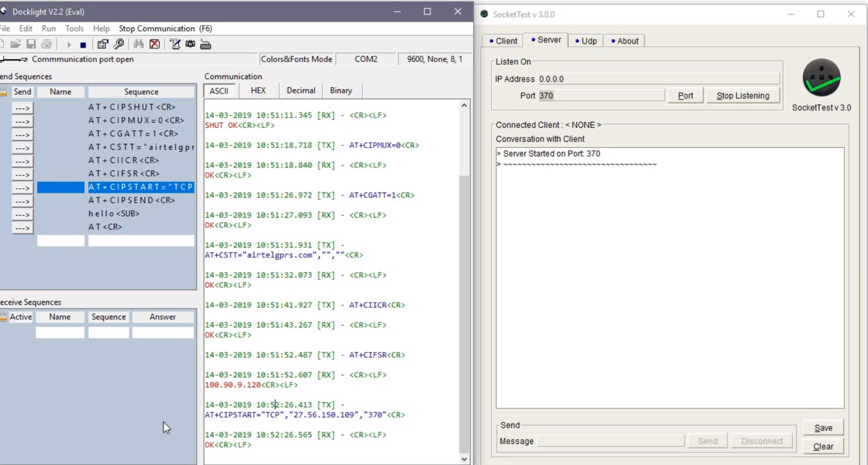868x465 pixels.
Task: Click the Sequence column header in Send Sequences
Action: (141, 92)
